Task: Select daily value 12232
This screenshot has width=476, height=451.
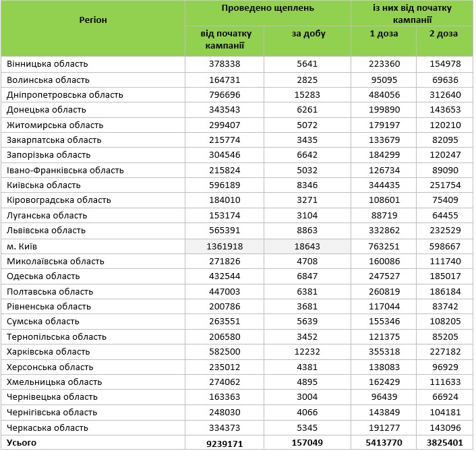Action: 307,352
